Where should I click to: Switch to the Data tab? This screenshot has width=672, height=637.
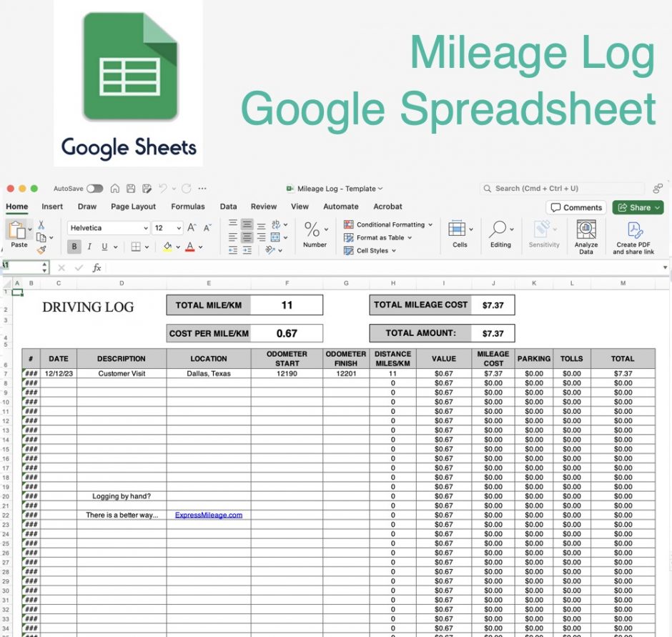[229, 207]
